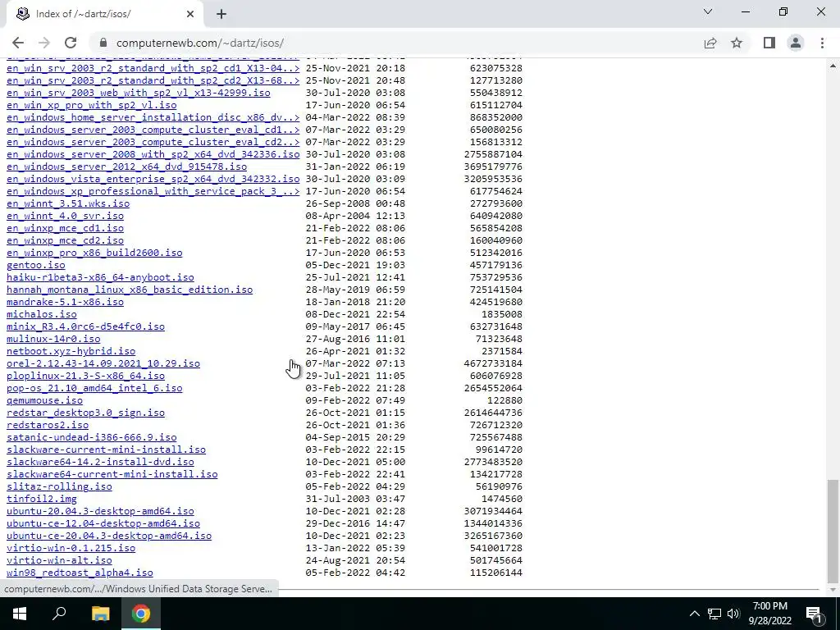Click en_winxp_mce_cd1.iso link

[x=65, y=228]
